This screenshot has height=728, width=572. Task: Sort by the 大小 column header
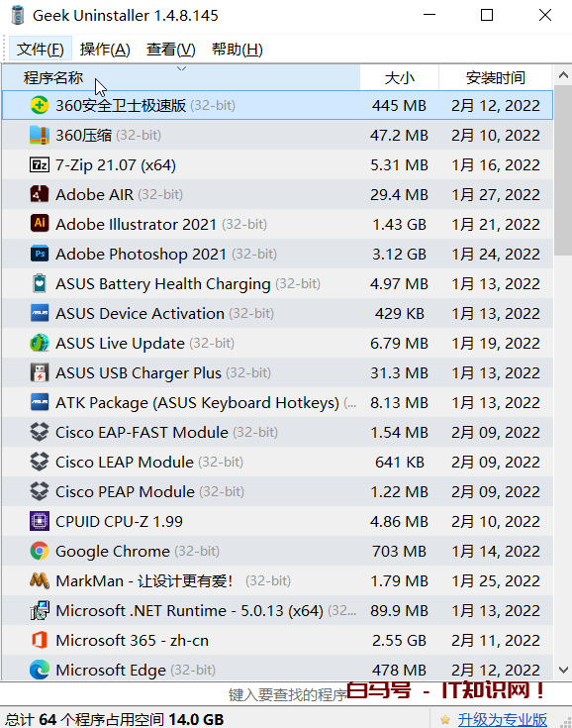coord(400,77)
